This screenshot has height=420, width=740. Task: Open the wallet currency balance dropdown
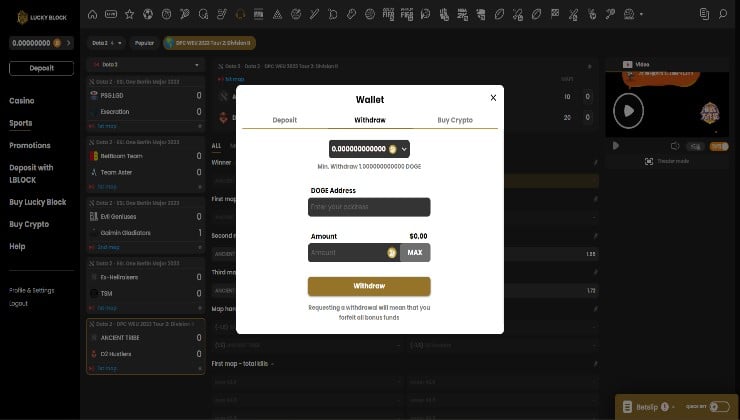[369, 149]
